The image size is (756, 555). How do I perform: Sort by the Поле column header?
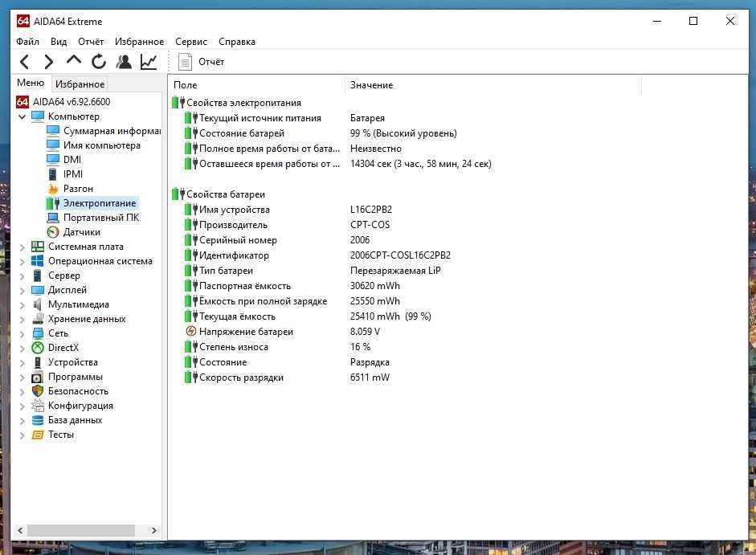coord(185,85)
